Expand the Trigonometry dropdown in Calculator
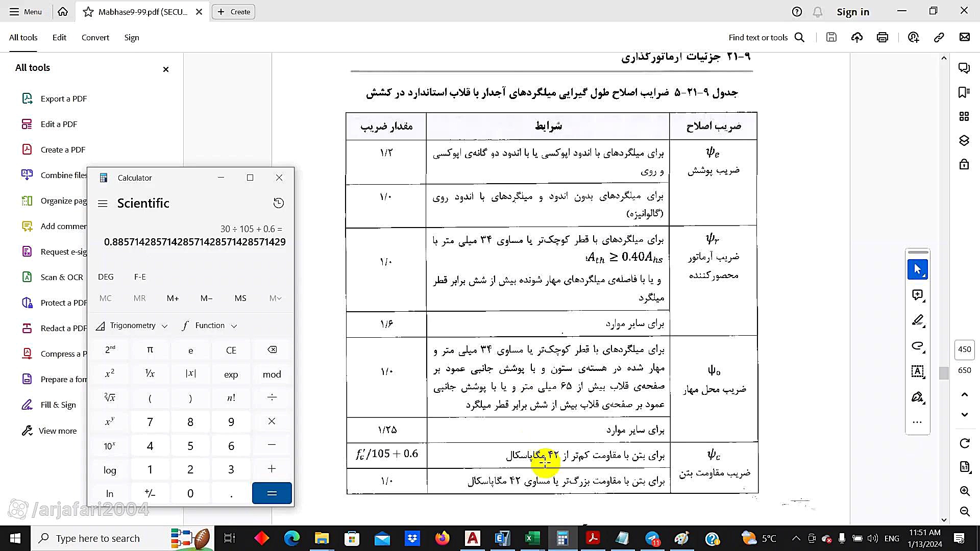Image resolution: width=980 pixels, height=551 pixels. pyautogui.click(x=133, y=325)
